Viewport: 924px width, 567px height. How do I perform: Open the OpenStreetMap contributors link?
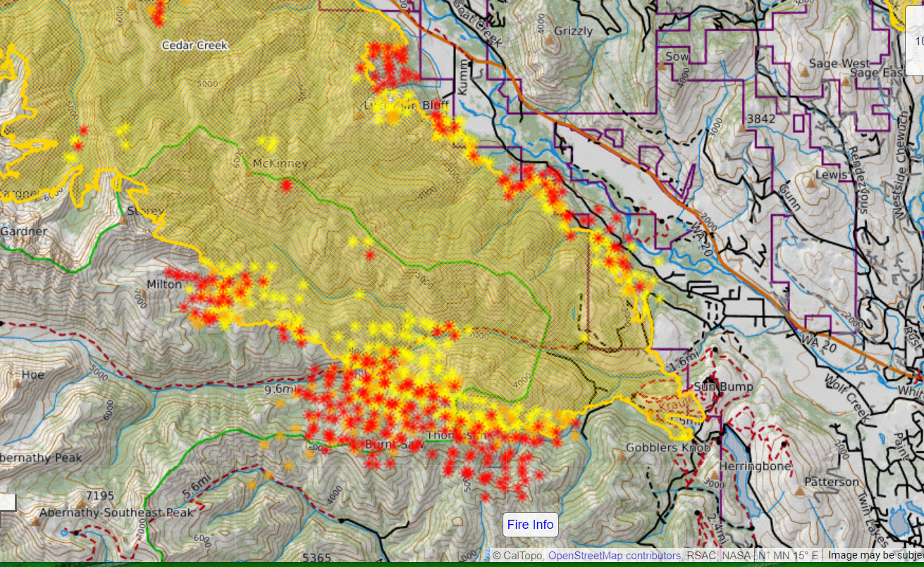[x=614, y=556]
